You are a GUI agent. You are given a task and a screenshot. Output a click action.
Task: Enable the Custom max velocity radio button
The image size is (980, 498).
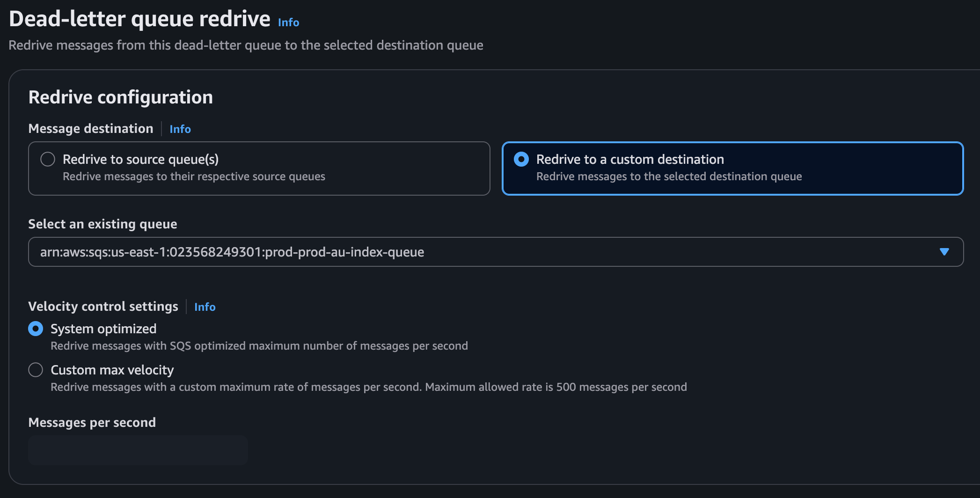[x=36, y=370]
